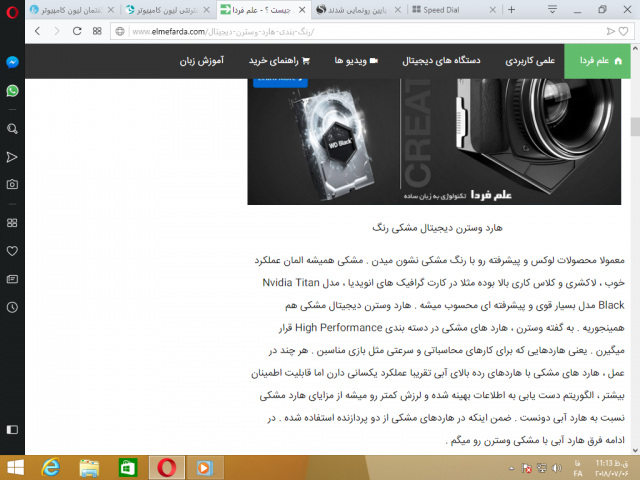Click the volume speaker tray icon
The width and height of the screenshot is (640, 480).
pos(556,468)
